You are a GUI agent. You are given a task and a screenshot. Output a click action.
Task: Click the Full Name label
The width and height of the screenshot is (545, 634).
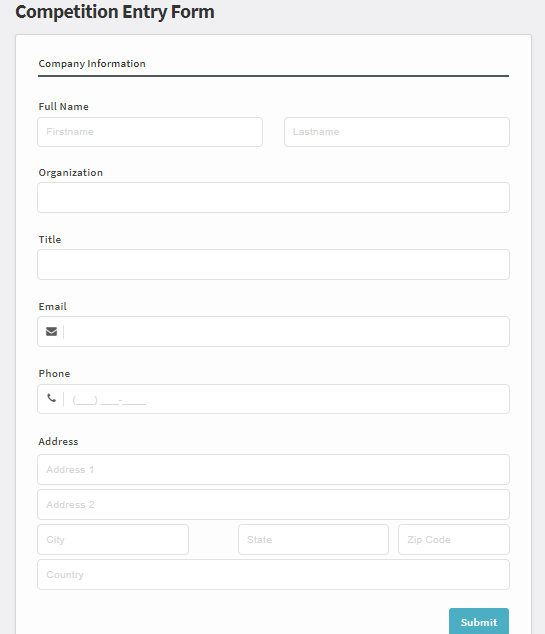click(x=63, y=106)
